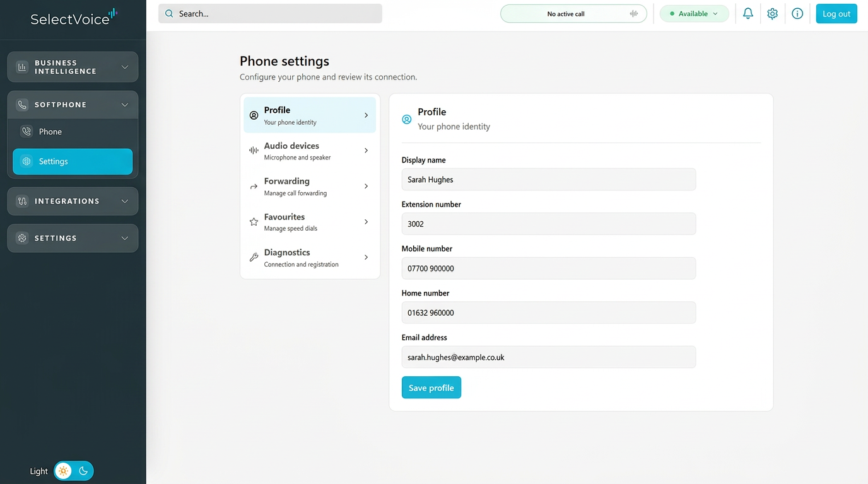Click the Display name field
This screenshot has width=868, height=484.
coord(549,180)
